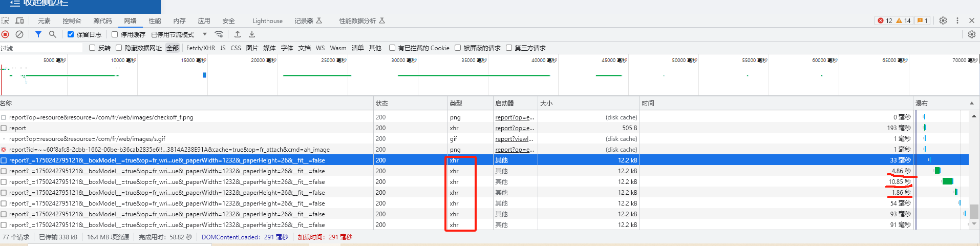Screen dimensions: 980x246
Task: Click the red error count badge
Action: pyautogui.click(x=885, y=20)
